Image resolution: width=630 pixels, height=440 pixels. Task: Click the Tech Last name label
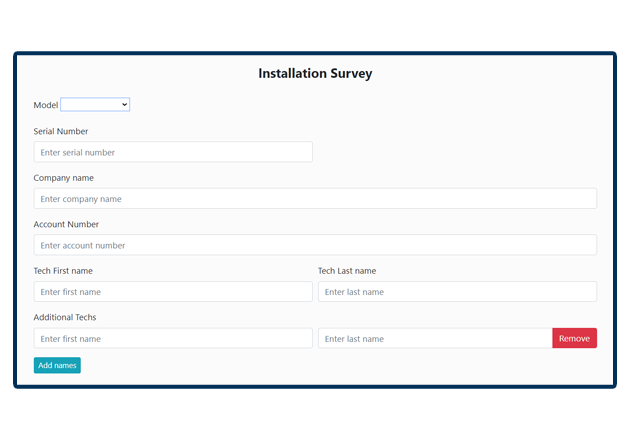[x=347, y=271]
